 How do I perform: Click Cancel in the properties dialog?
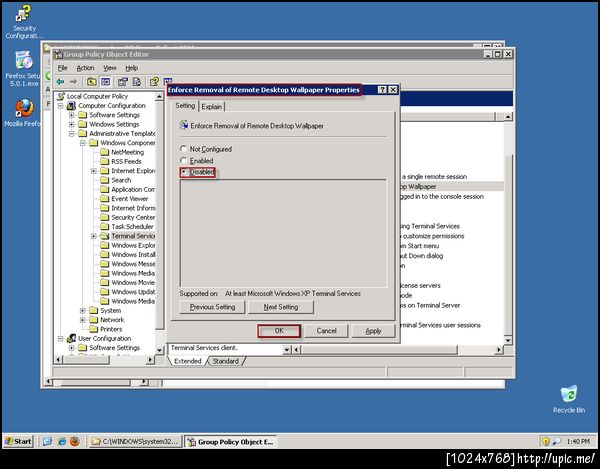tap(326, 331)
